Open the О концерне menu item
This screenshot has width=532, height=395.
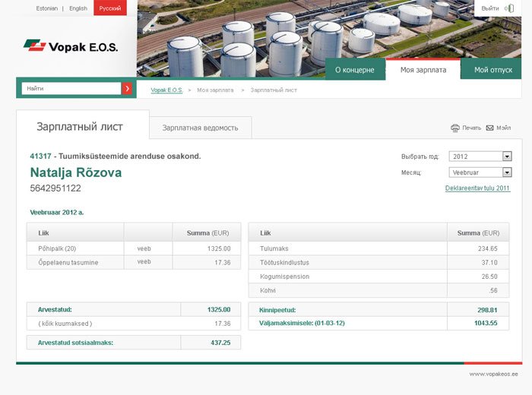point(355,70)
